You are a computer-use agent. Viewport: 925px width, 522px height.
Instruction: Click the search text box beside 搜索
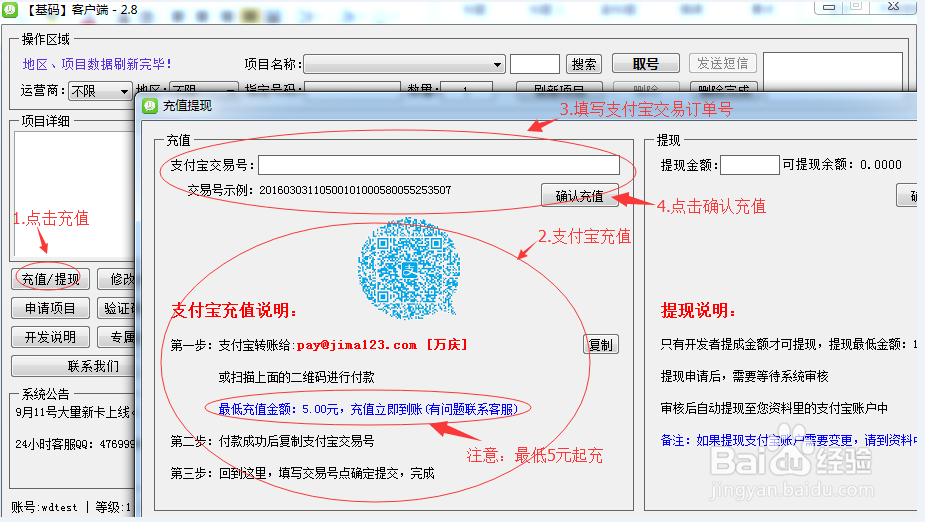tap(534, 64)
